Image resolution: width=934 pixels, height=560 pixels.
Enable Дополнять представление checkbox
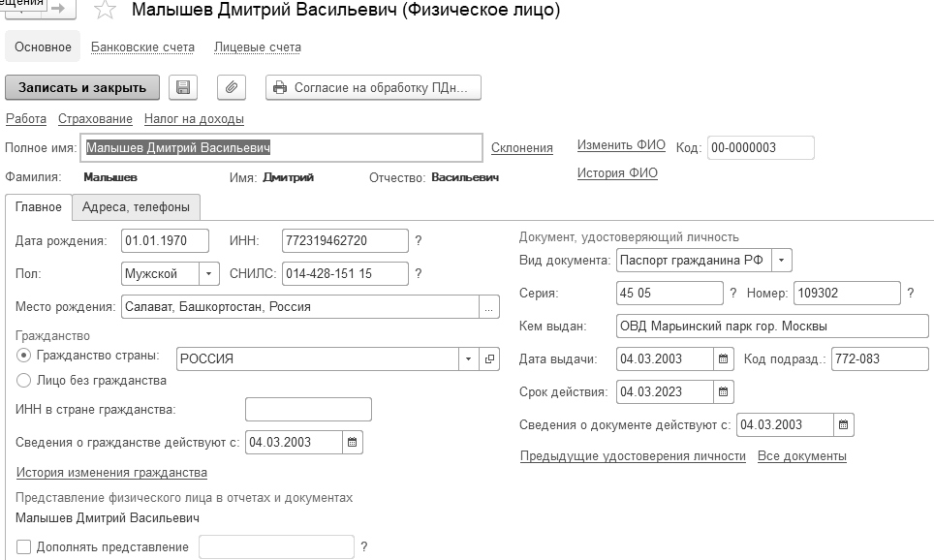23,547
